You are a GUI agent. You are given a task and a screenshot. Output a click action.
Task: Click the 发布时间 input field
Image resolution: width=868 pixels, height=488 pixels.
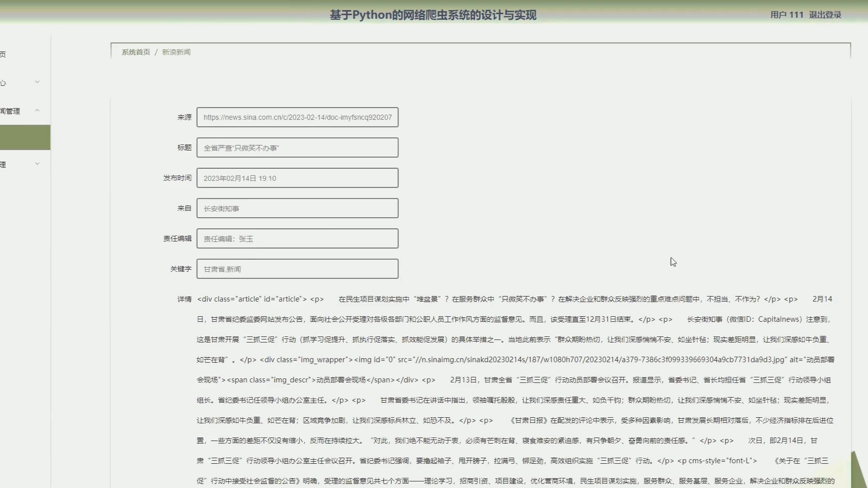(297, 178)
